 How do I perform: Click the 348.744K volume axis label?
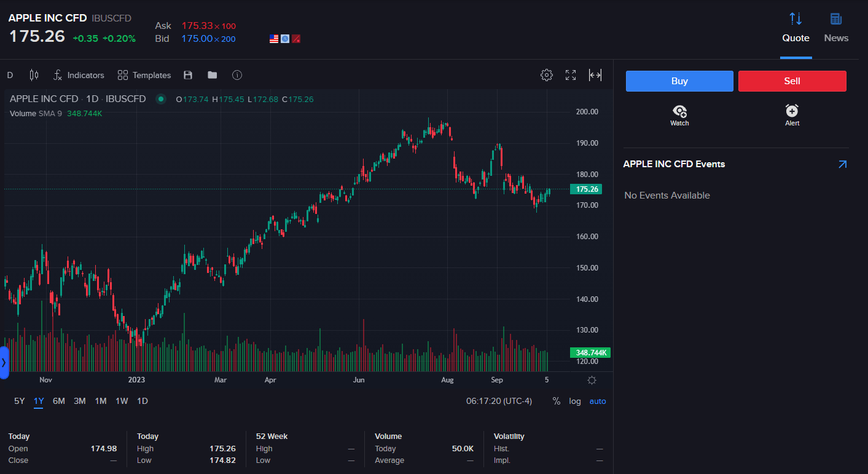pyautogui.click(x=590, y=352)
